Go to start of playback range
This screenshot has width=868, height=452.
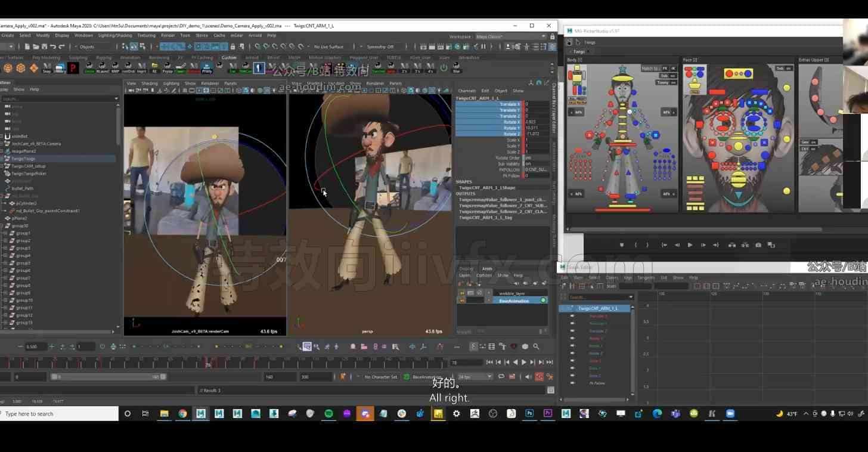tap(489, 362)
